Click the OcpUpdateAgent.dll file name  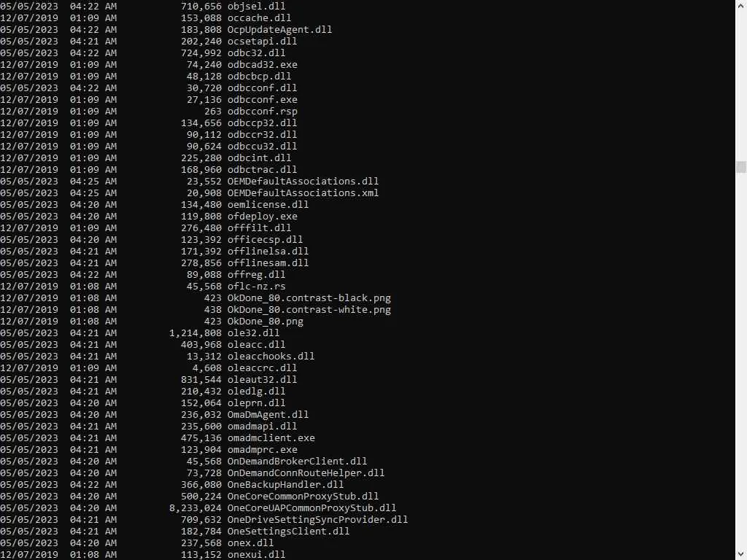click(279, 30)
